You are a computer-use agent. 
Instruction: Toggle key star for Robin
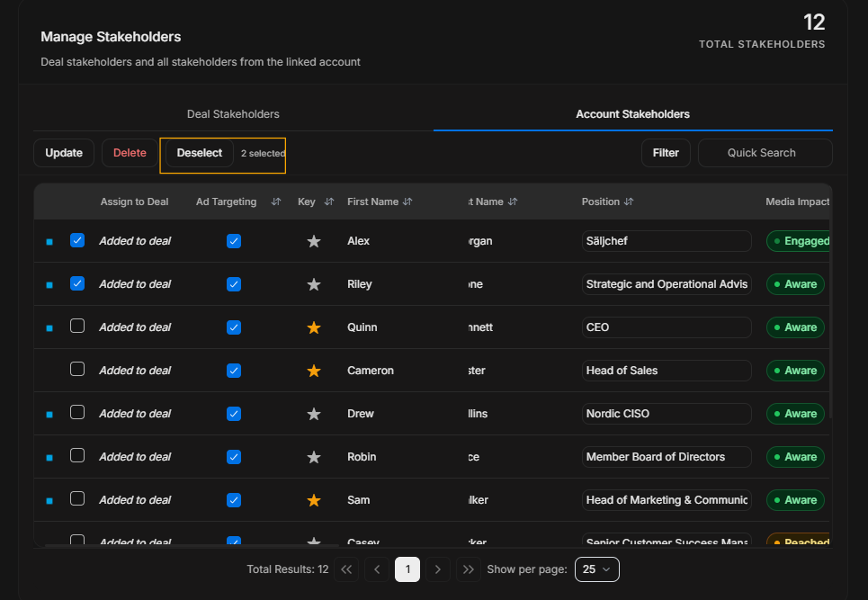tap(314, 457)
